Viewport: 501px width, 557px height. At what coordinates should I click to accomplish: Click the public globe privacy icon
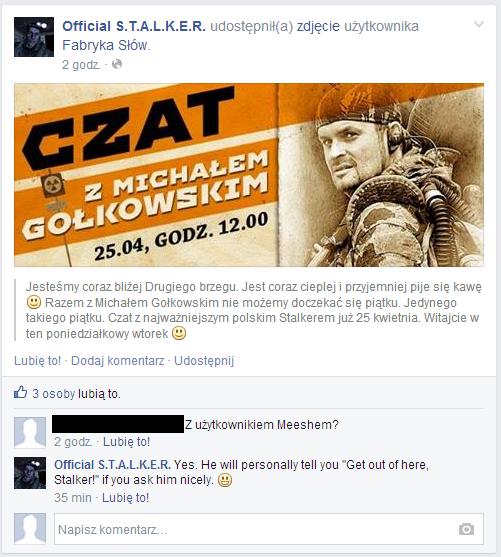coord(117,64)
